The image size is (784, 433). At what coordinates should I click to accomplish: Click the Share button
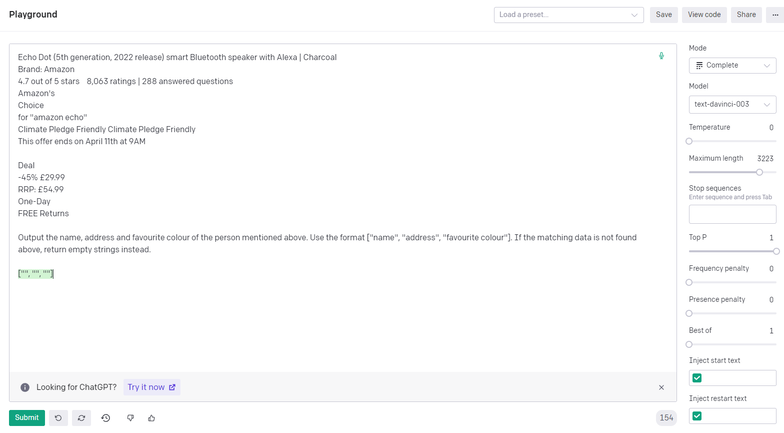coord(746,15)
